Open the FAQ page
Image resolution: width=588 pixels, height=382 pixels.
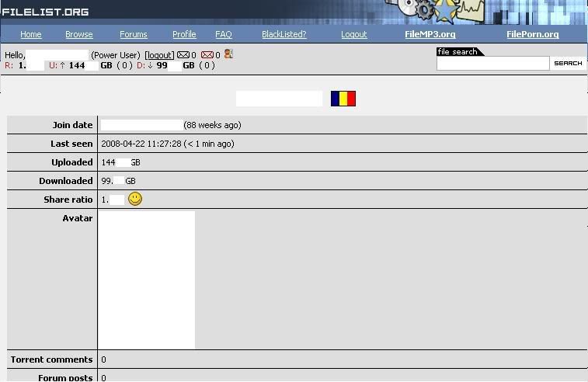click(x=224, y=34)
